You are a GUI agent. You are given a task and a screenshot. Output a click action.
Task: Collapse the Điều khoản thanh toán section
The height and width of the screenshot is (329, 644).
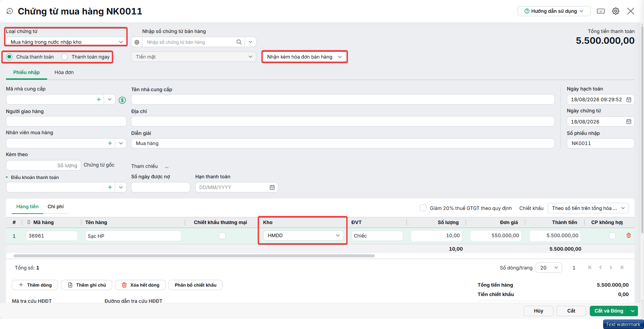(7, 177)
